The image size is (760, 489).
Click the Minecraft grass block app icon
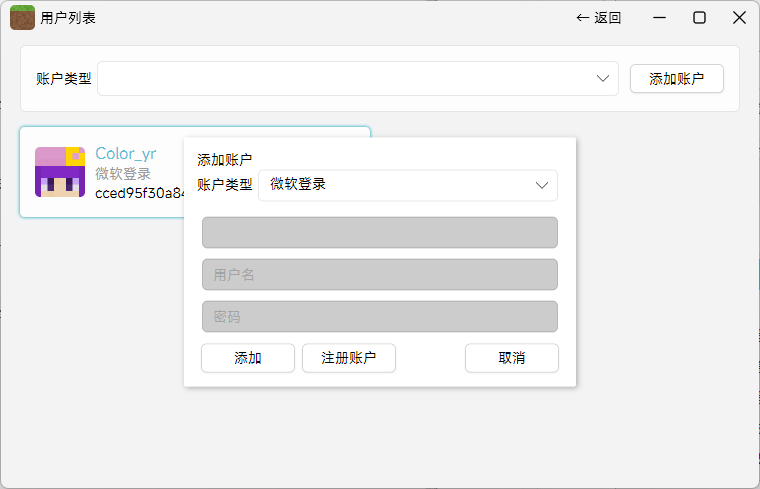(22, 18)
